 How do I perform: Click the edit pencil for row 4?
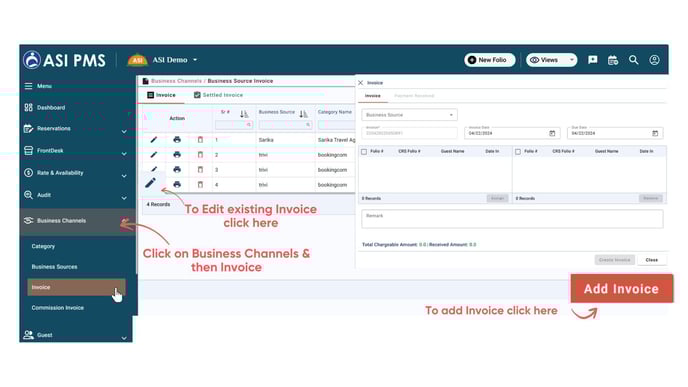pos(150,183)
